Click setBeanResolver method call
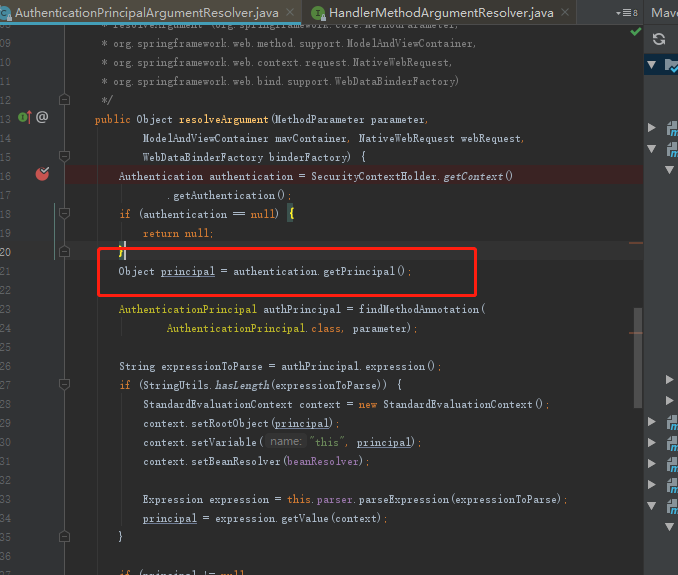Screen dimensions: 678x575 point(236,462)
